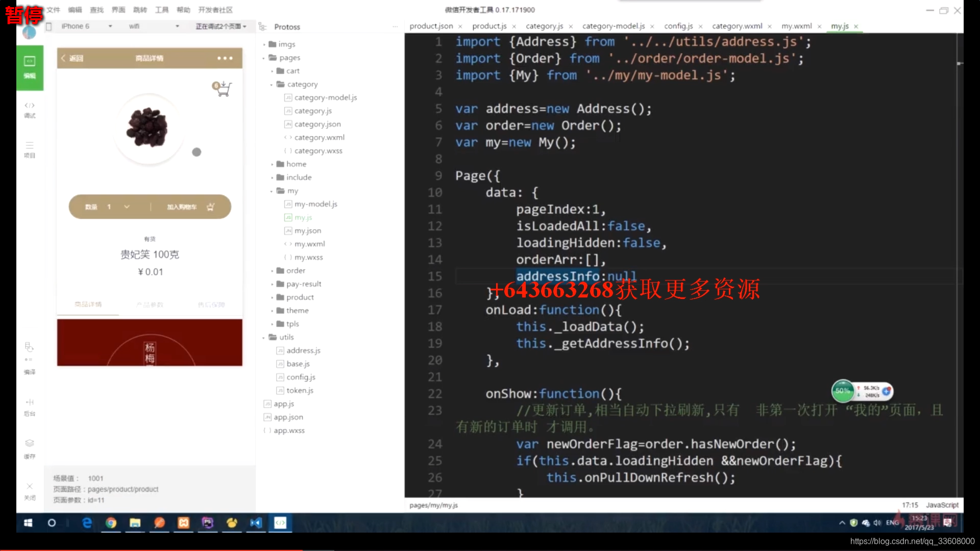Click 产品参数 tab on product page

150,304
